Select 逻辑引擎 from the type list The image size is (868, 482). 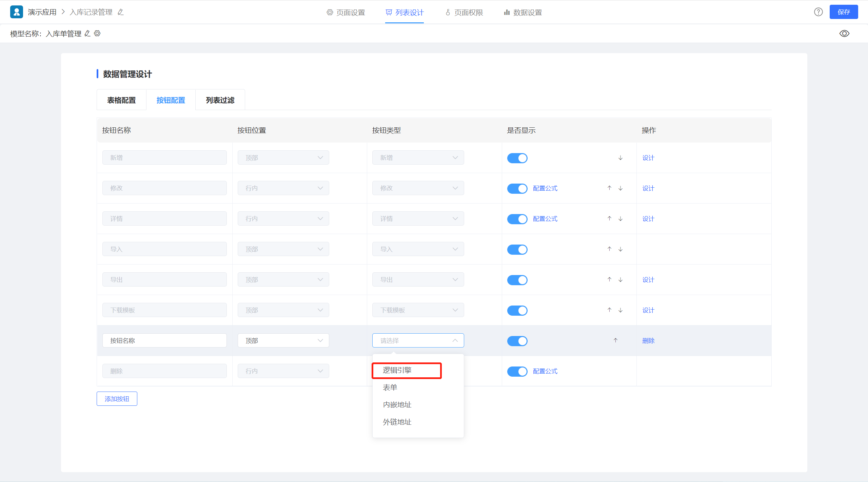click(x=418, y=370)
